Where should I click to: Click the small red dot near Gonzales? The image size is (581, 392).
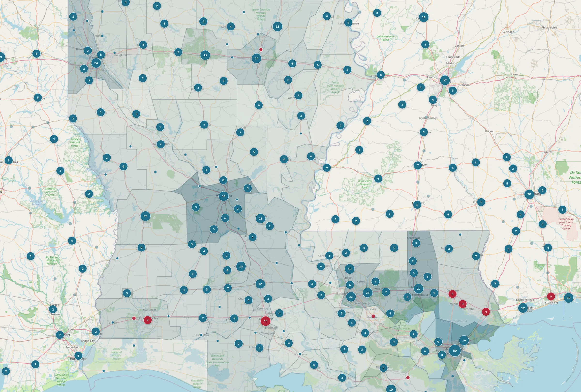point(373,316)
